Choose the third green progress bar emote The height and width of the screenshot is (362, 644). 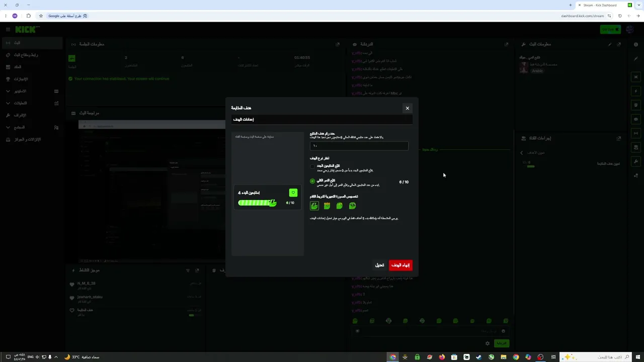340,206
